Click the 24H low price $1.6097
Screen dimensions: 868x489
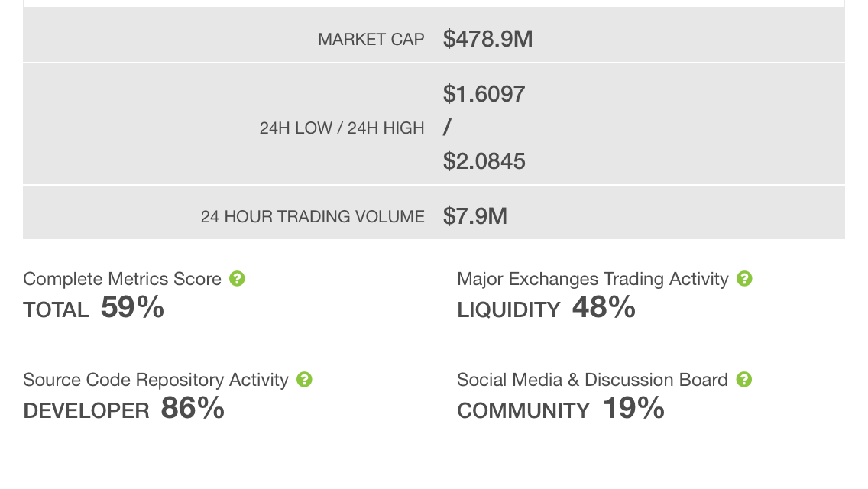(484, 94)
